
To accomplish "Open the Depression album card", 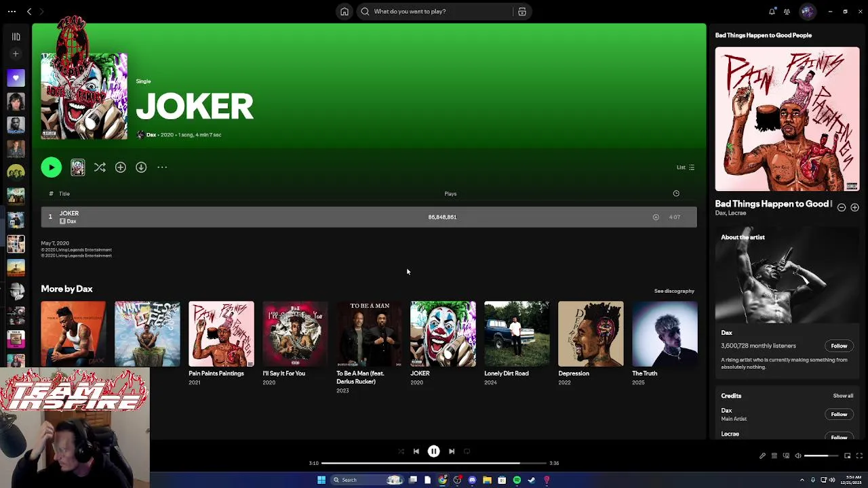I will tap(591, 343).
